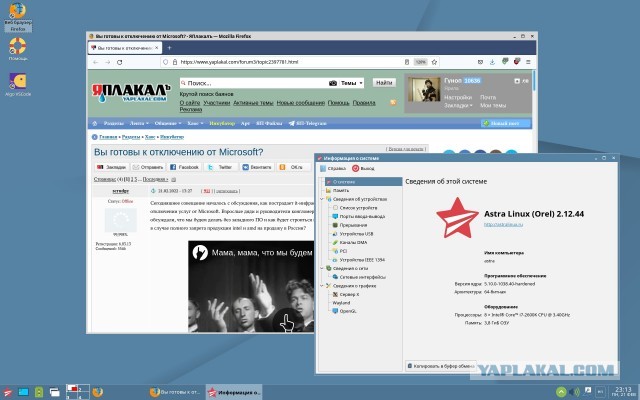Open Инкубатор in the nav bar
This screenshot has height=400, width=640.
tap(222, 123)
